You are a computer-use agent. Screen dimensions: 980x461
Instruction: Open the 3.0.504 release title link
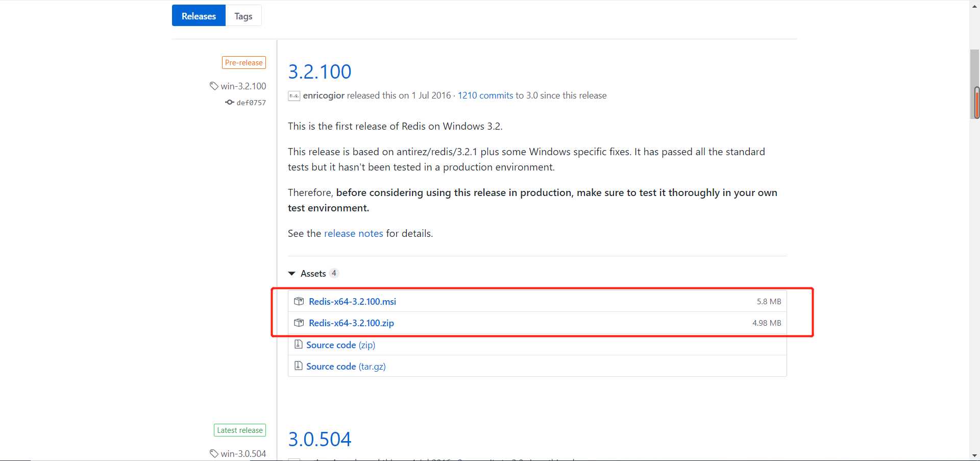click(x=320, y=439)
